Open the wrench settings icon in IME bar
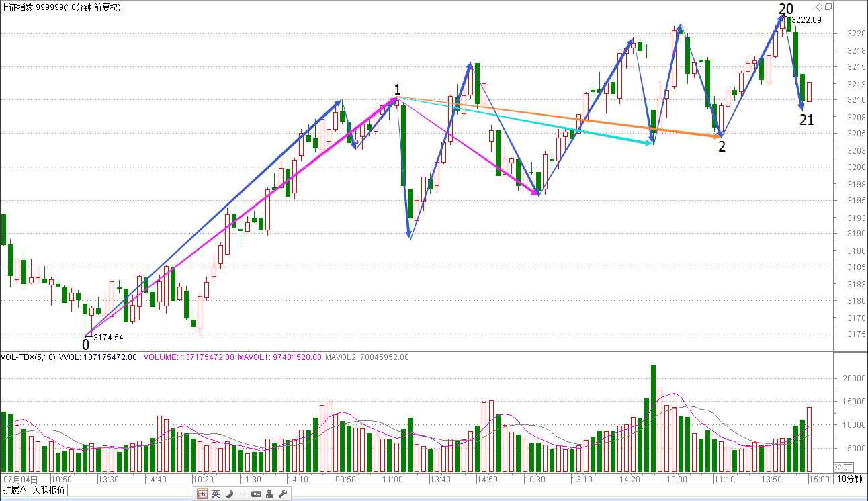This screenshot has width=868, height=501. click(x=282, y=494)
